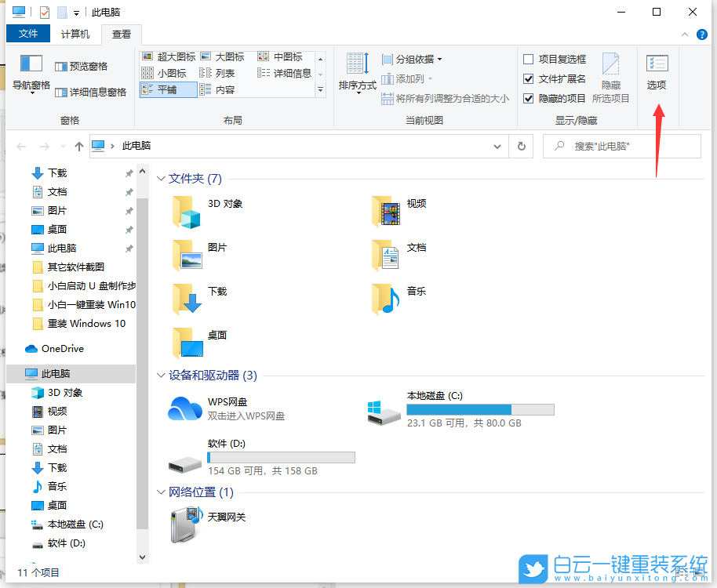Toggle the 导航窗格 navigation pane icon
Viewport: 717px width, 588px height.
pyautogui.click(x=30, y=71)
